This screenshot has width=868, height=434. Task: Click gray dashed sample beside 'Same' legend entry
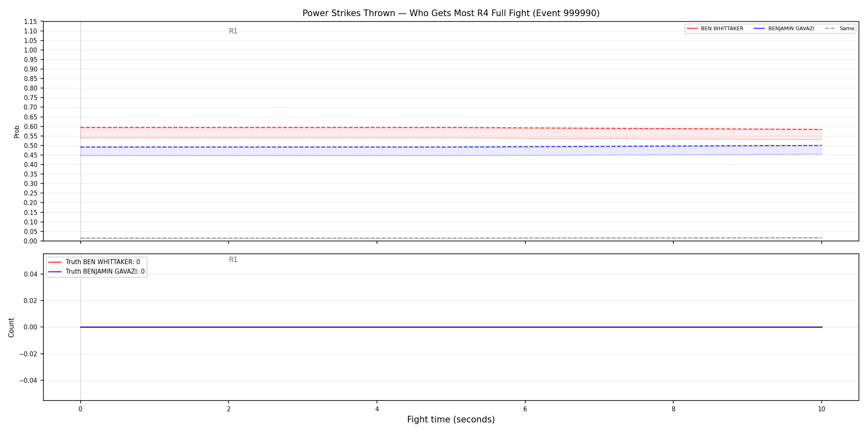click(830, 29)
